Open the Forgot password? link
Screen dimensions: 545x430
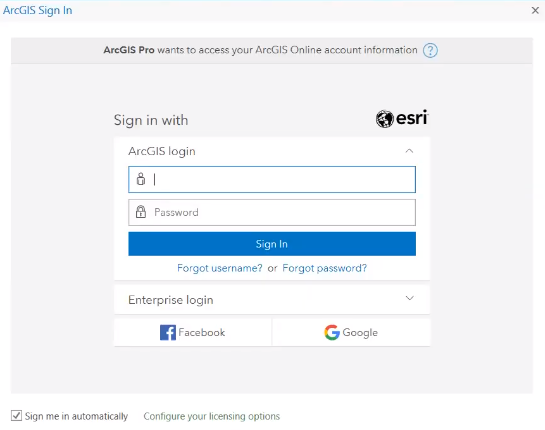pos(325,268)
